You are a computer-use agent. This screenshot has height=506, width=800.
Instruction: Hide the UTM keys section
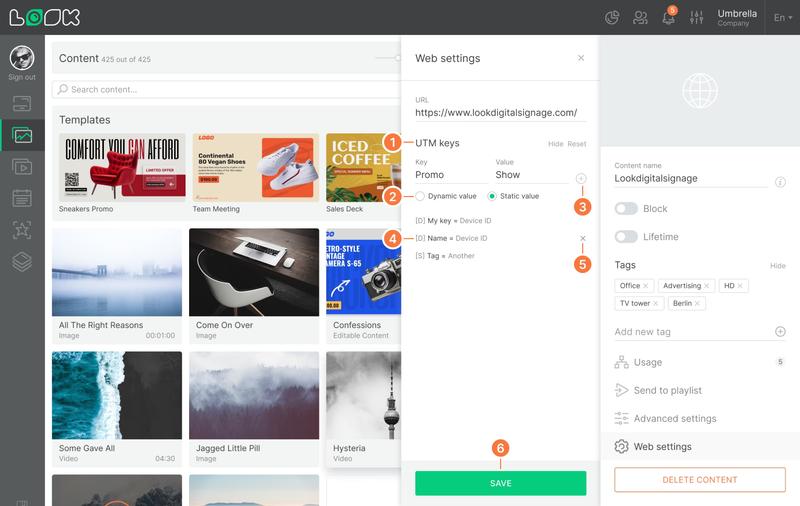point(555,144)
